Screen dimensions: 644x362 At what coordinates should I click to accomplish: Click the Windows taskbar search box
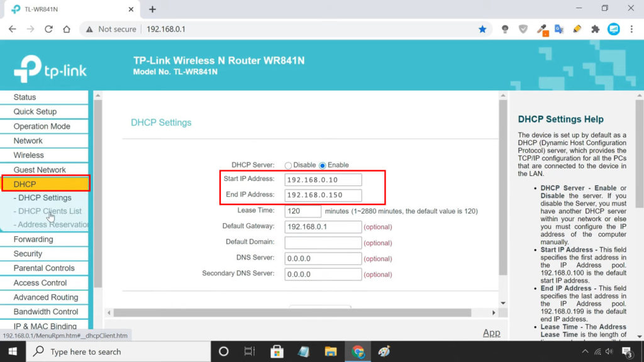point(118,352)
